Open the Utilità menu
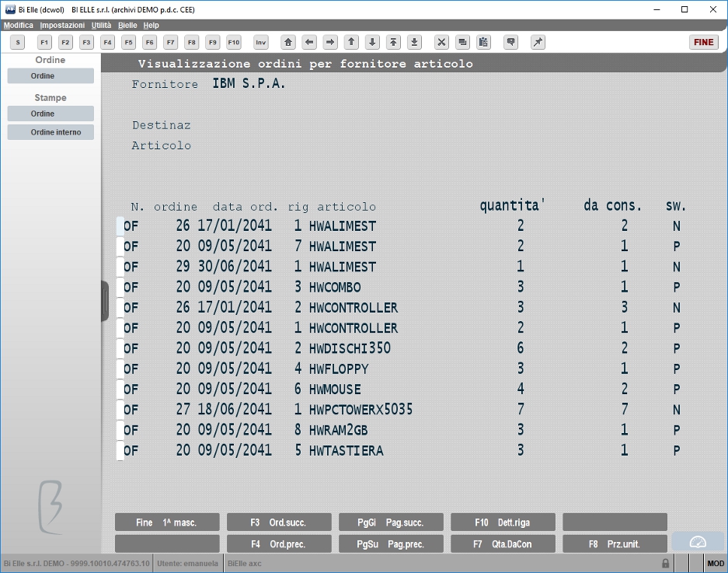This screenshot has width=728, height=573. 101,25
